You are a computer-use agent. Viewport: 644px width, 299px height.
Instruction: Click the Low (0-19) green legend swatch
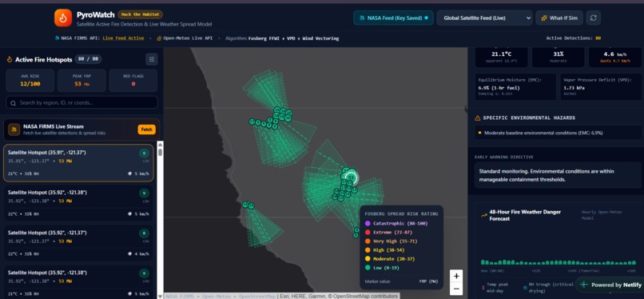pos(368,268)
